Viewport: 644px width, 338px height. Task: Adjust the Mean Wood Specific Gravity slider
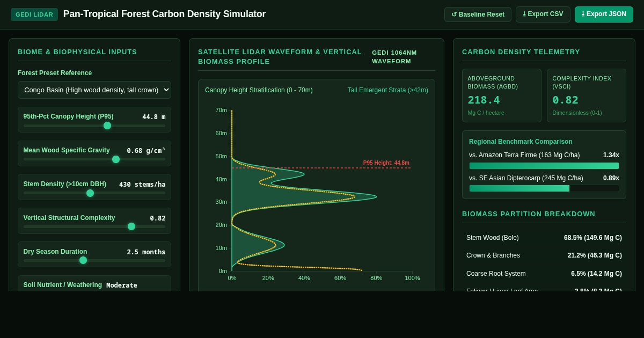94,159
